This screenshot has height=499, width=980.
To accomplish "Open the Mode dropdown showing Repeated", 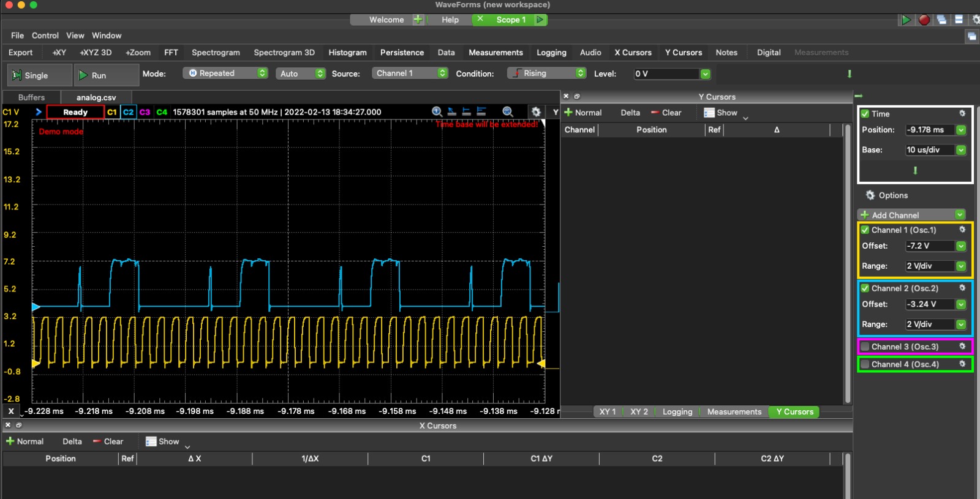I will coord(225,73).
